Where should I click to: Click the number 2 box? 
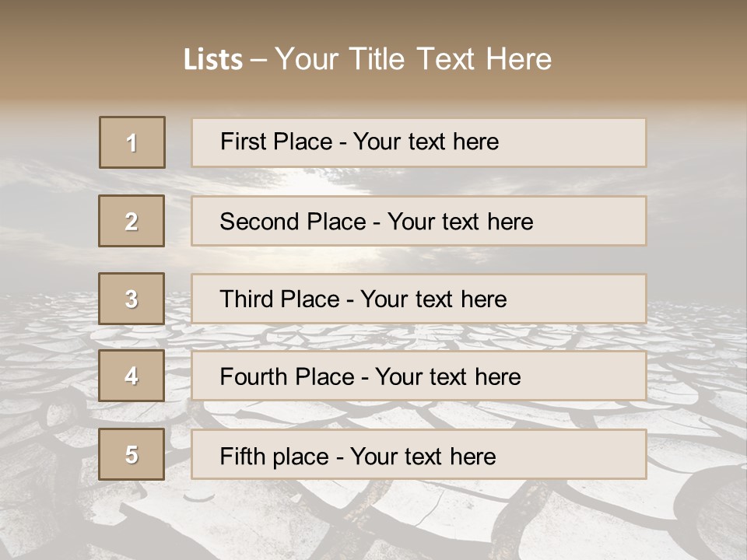click(x=132, y=222)
